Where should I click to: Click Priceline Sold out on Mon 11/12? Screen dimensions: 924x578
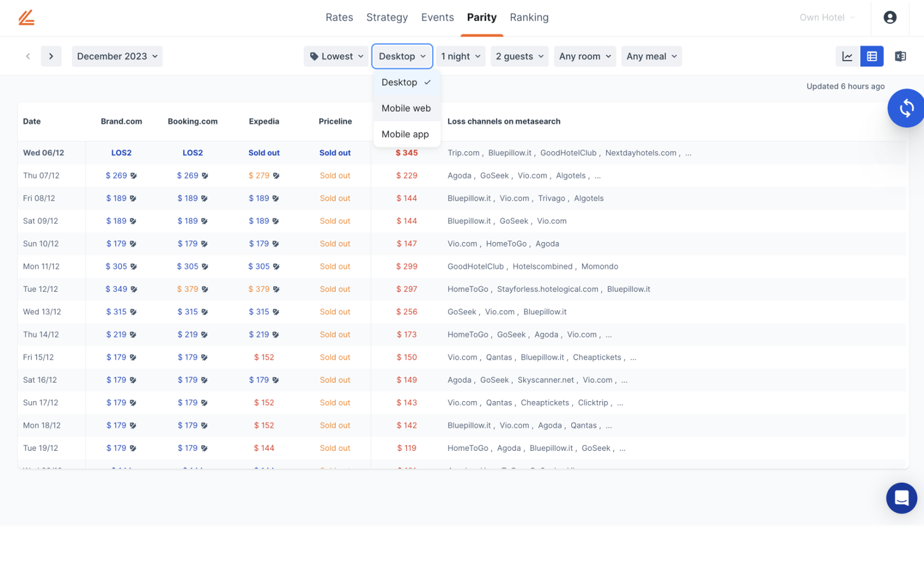click(x=335, y=266)
